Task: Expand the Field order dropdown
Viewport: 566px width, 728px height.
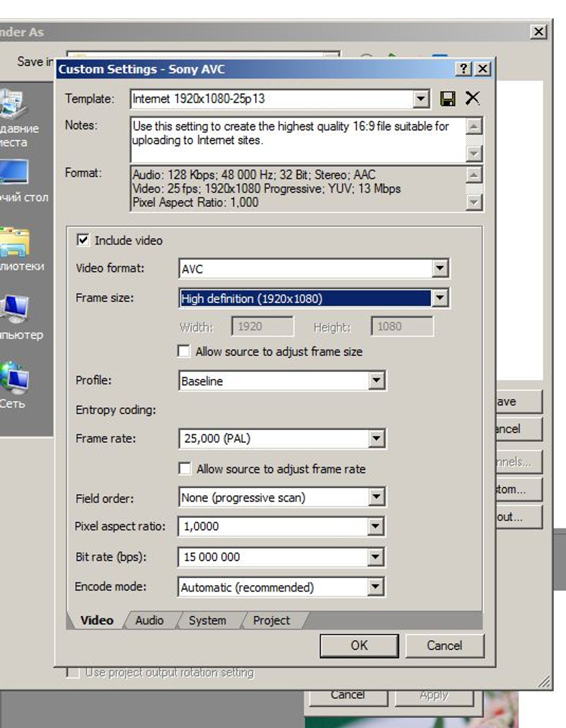Action: click(376, 497)
